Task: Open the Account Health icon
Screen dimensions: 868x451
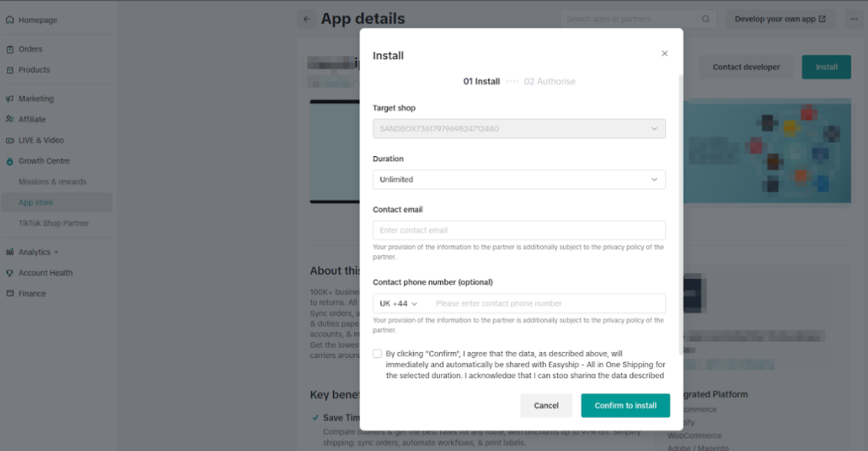Action: tap(11, 272)
